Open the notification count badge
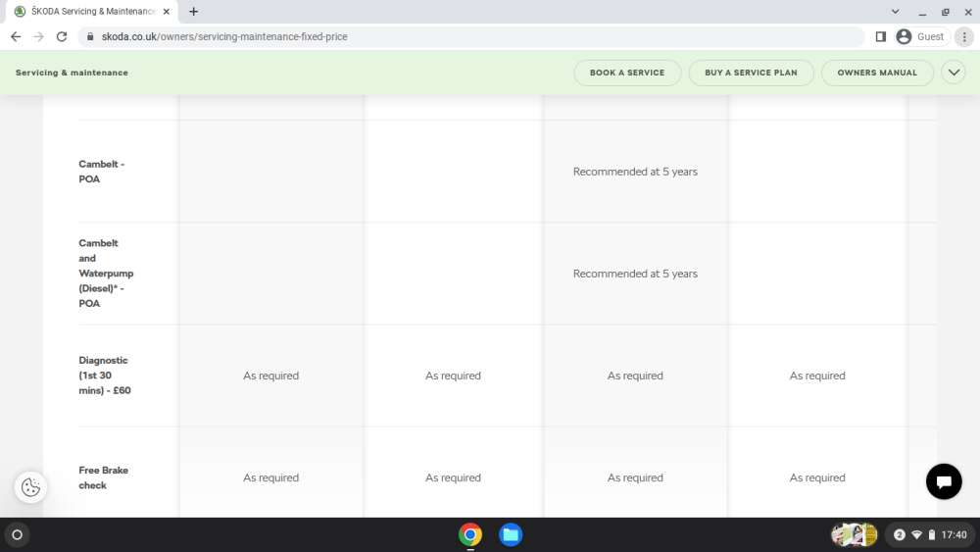This screenshot has height=552, width=980. click(900, 534)
